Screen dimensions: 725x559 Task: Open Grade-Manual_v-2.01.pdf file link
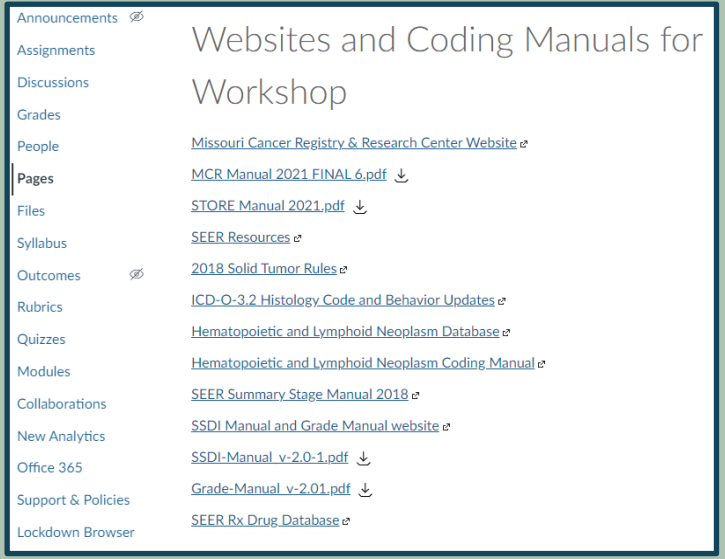(270, 489)
